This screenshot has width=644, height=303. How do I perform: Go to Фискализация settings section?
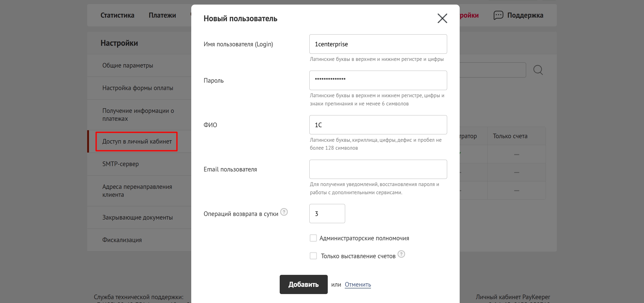click(122, 240)
